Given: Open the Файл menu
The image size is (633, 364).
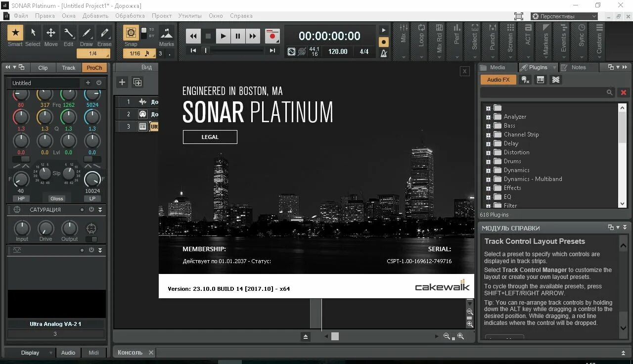Looking at the screenshot, I should 21,16.
